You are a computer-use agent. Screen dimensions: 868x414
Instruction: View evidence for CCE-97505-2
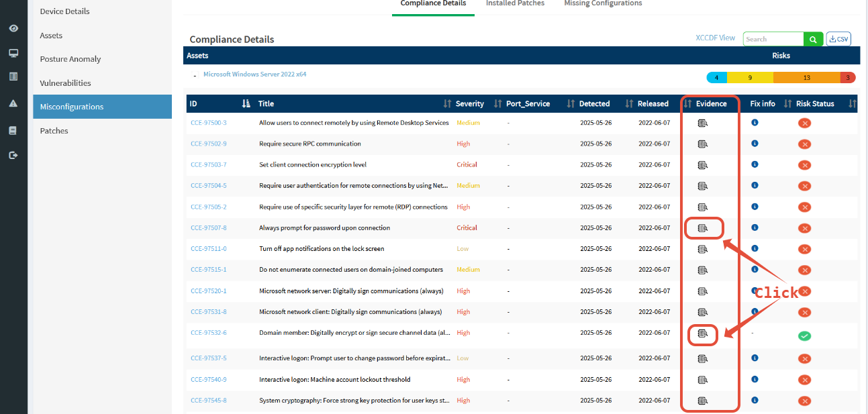point(703,207)
